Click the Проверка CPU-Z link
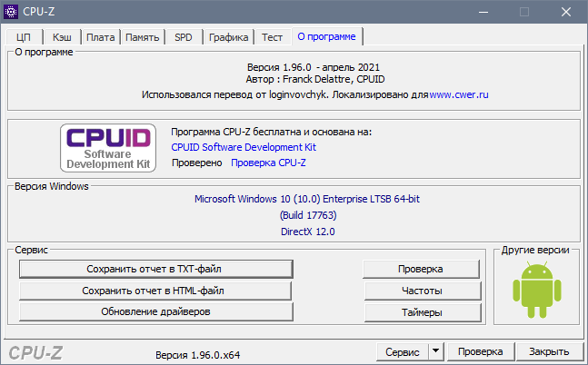The width and height of the screenshot is (588, 365). 268,163
